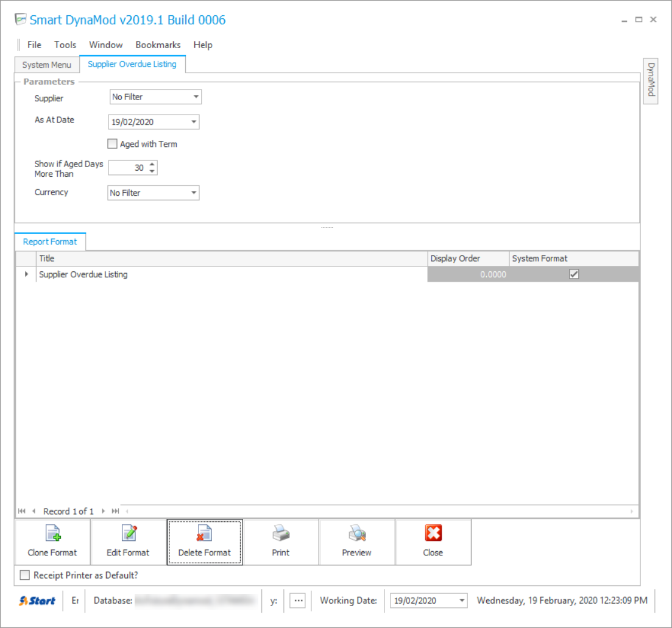Click the Start button in status bar
This screenshot has height=628, width=672.
(x=37, y=601)
